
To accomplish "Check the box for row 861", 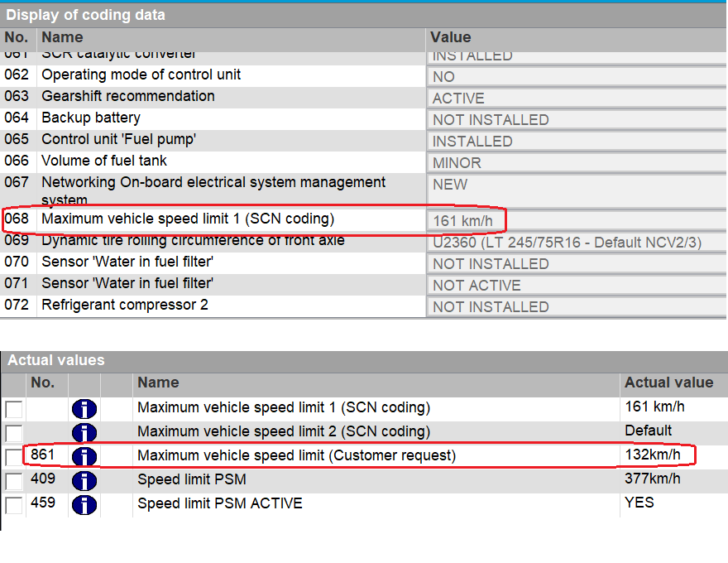I will 14,457.
